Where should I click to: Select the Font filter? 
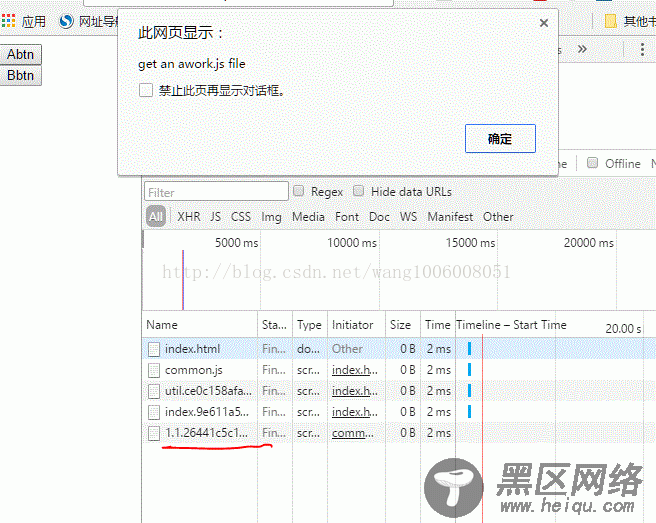[x=347, y=217]
